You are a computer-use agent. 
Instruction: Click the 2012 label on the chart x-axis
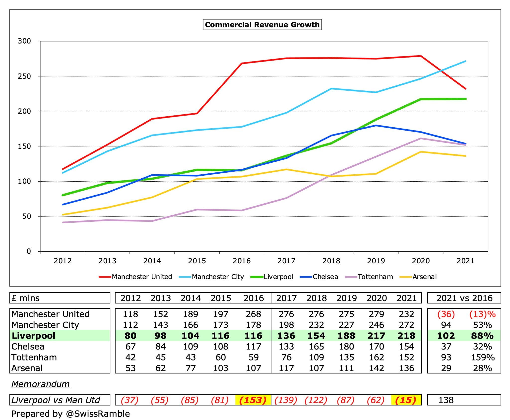coord(63,261)
